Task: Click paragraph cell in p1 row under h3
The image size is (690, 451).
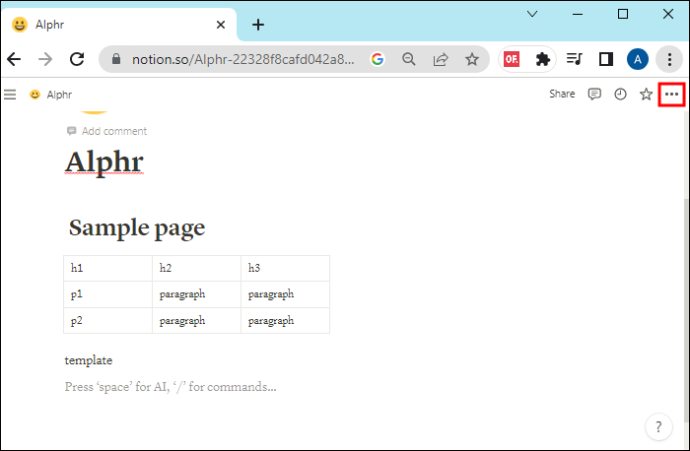Action: pyautogui.click(x=285, y=294)
